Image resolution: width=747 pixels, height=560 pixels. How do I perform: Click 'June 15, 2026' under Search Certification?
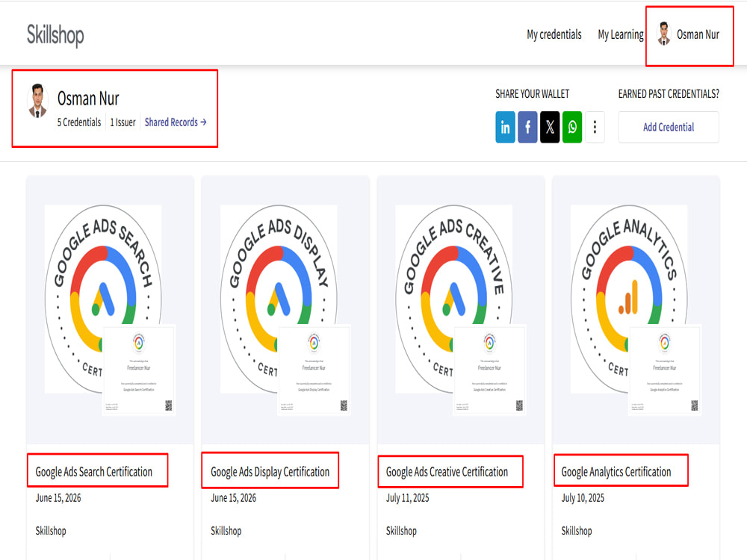click(58, 498)
